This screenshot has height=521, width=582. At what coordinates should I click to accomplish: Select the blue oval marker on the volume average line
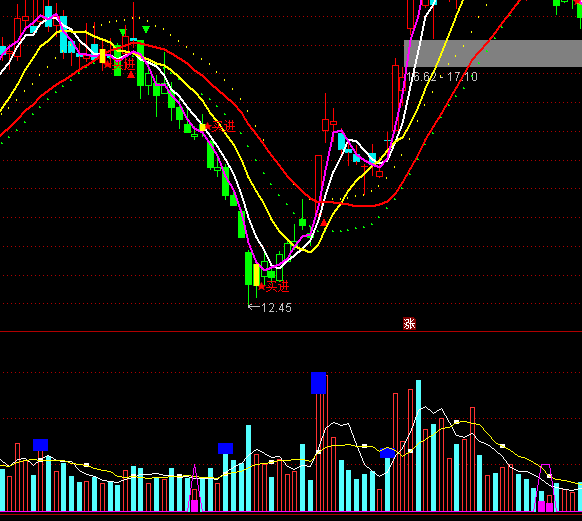pos(388,453)
